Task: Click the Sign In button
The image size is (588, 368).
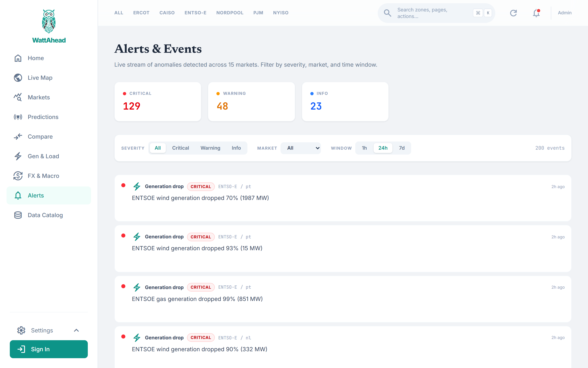Action: click(49, 349)
